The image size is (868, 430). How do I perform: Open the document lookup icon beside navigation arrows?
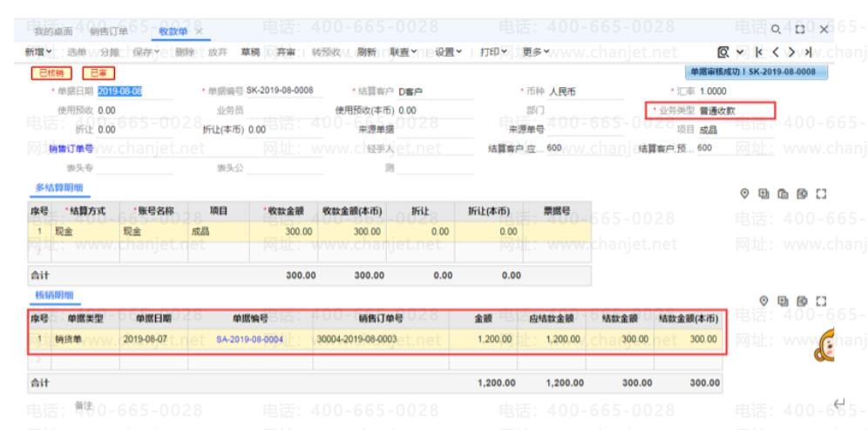(723, 52)
